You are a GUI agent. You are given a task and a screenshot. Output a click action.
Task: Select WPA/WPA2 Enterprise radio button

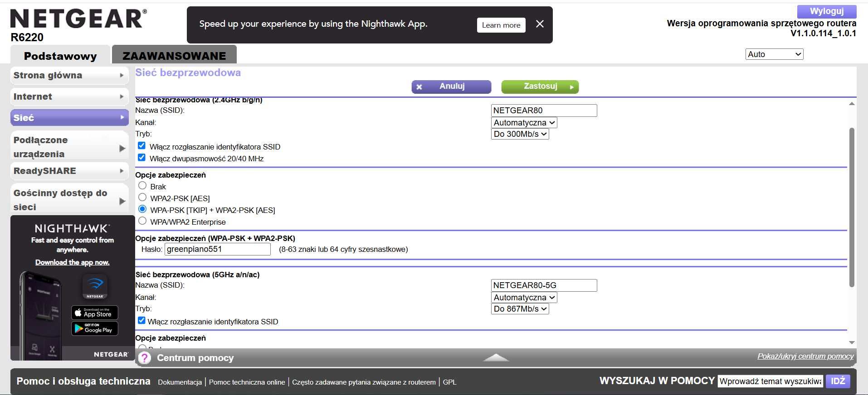click(142, 221)
